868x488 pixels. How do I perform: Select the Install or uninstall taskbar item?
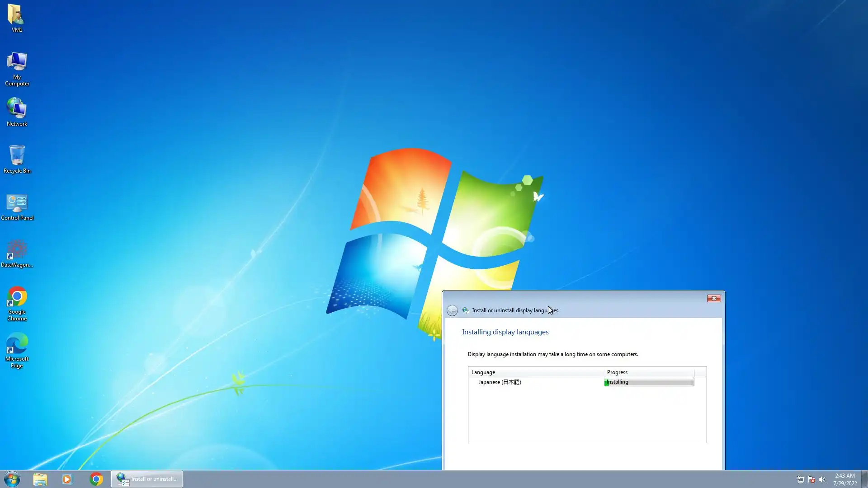pyautogui.click(x=147, y=479)
